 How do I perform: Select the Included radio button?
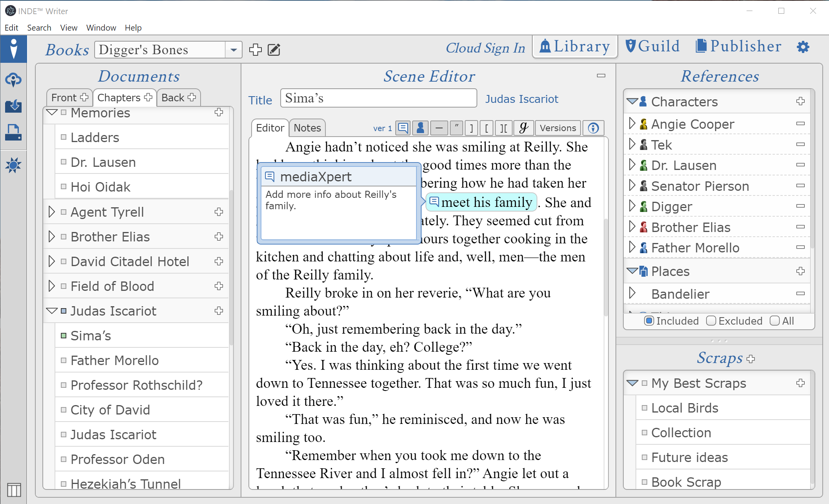[649, 321]
